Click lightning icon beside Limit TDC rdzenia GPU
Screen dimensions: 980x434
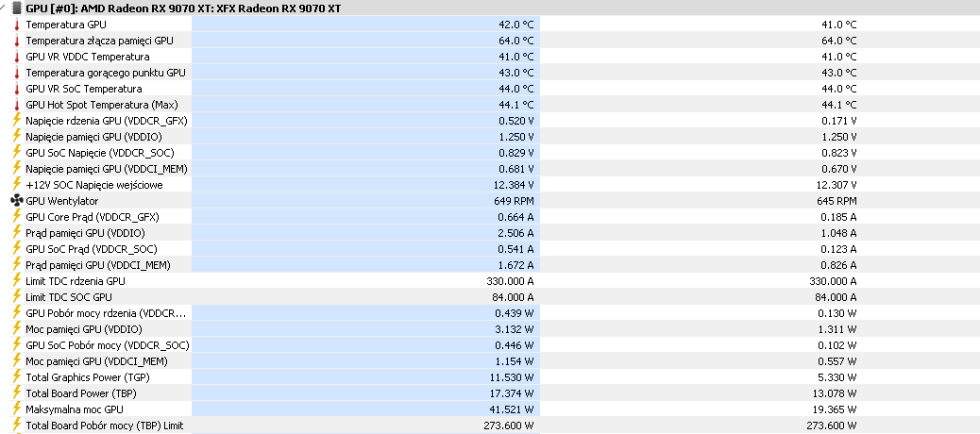tap(16, 281)
